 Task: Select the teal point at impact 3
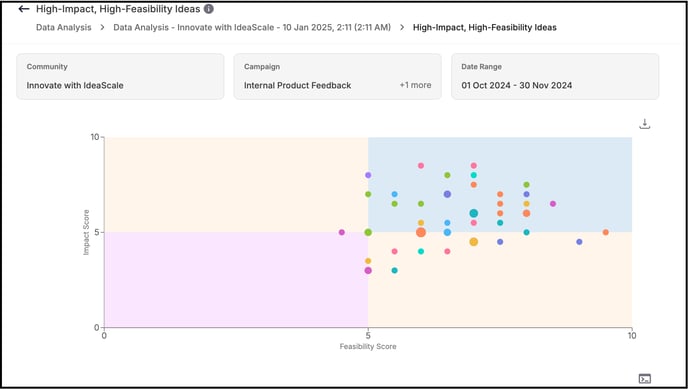(394, 270)
